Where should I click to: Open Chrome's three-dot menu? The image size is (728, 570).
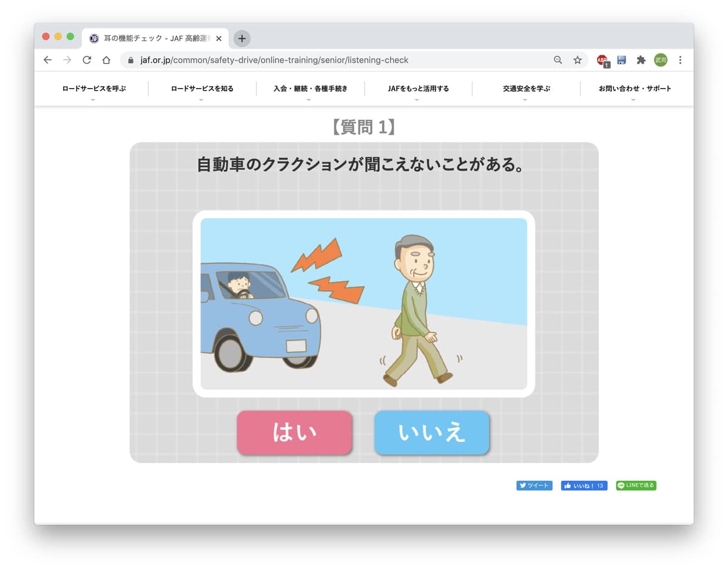(680, 60)
